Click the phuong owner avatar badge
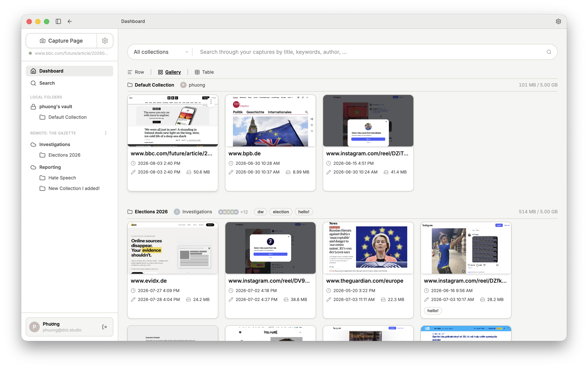Viewport: 588px width, 369px height. (183, 85)
